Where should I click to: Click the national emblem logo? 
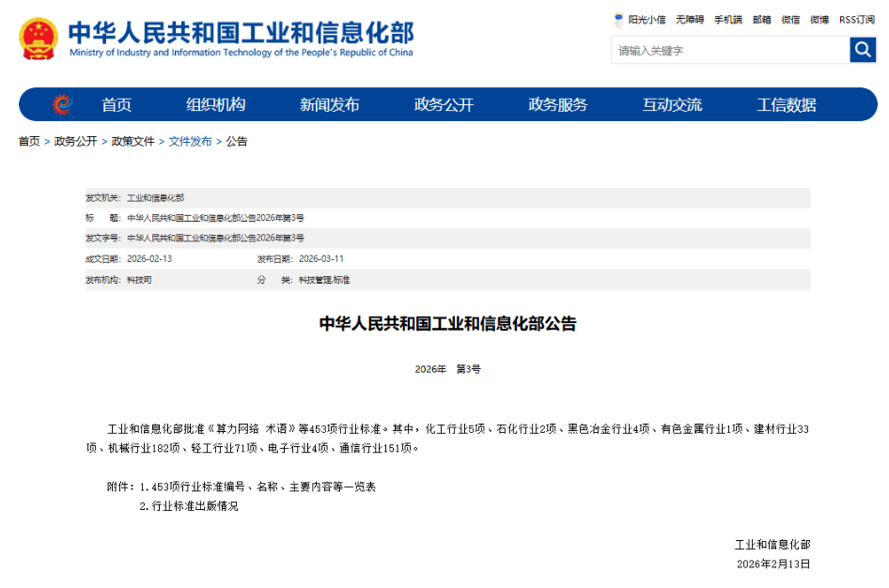(x=38, y=39)
